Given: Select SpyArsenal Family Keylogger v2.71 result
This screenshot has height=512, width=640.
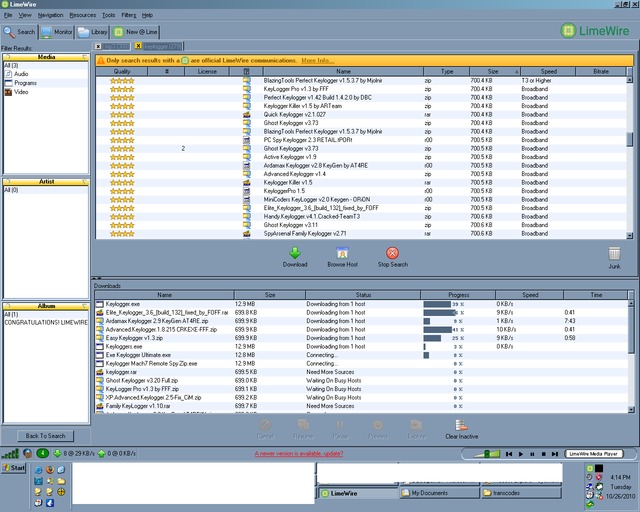Looking at the screenshot, I should [361, 234].
